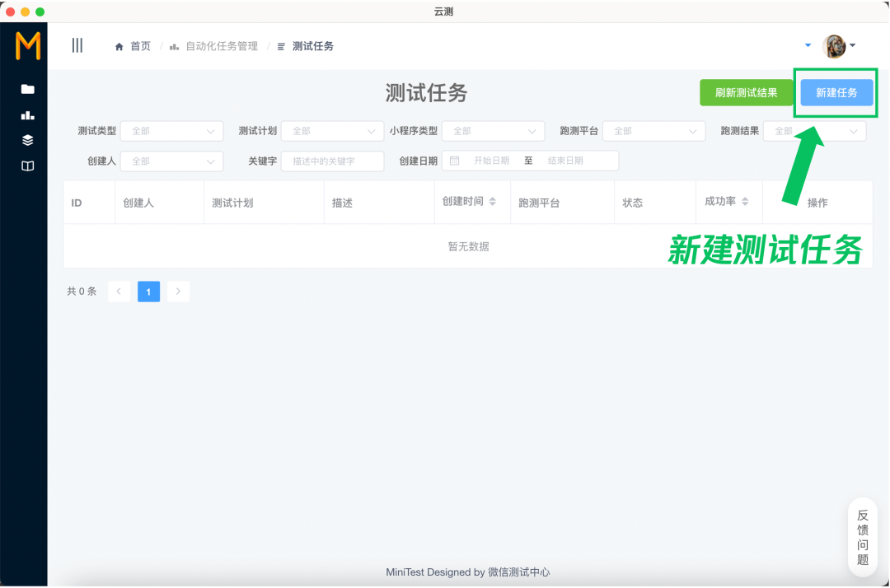890x588 pixels.
Task: Click the user avatar picture
Action: (834, 46)
